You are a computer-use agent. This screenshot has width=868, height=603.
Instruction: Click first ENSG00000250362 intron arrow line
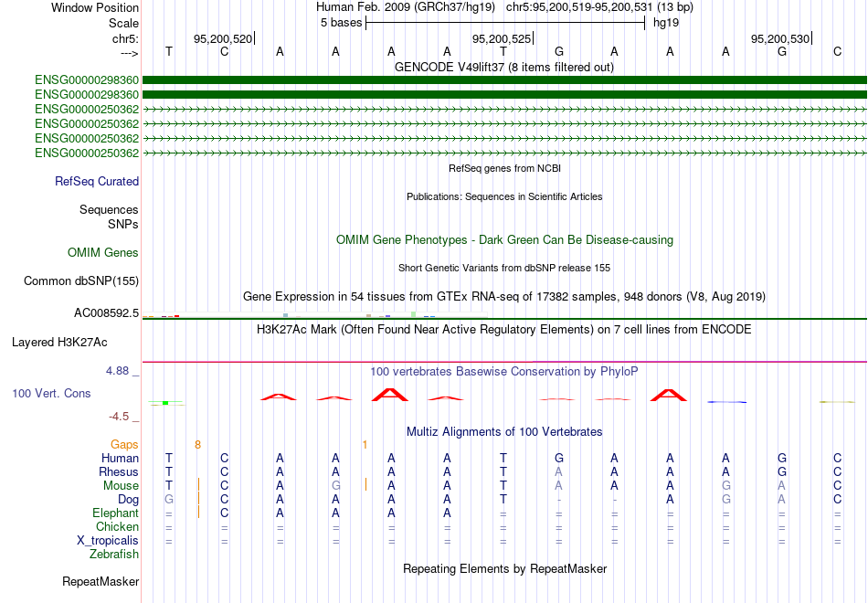504,109
